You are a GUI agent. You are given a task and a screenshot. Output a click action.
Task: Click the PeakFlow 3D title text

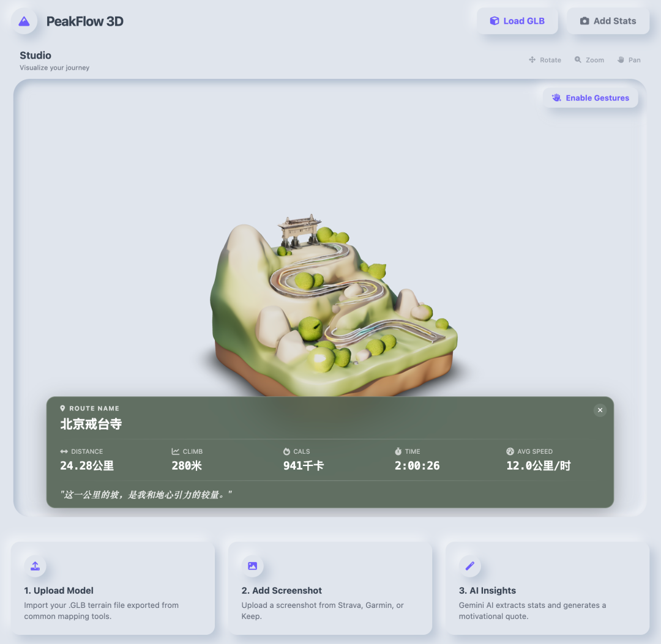click(x=85, y=21)
